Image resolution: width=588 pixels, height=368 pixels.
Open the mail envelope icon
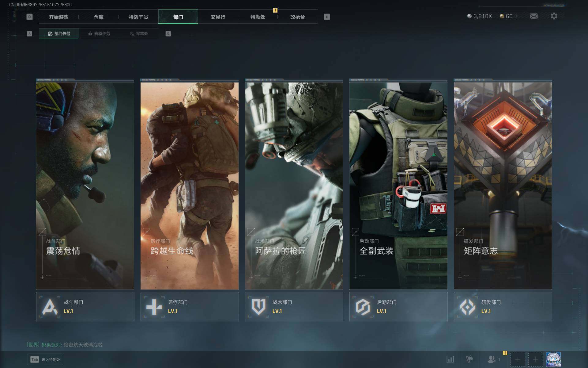coord(533,16)
